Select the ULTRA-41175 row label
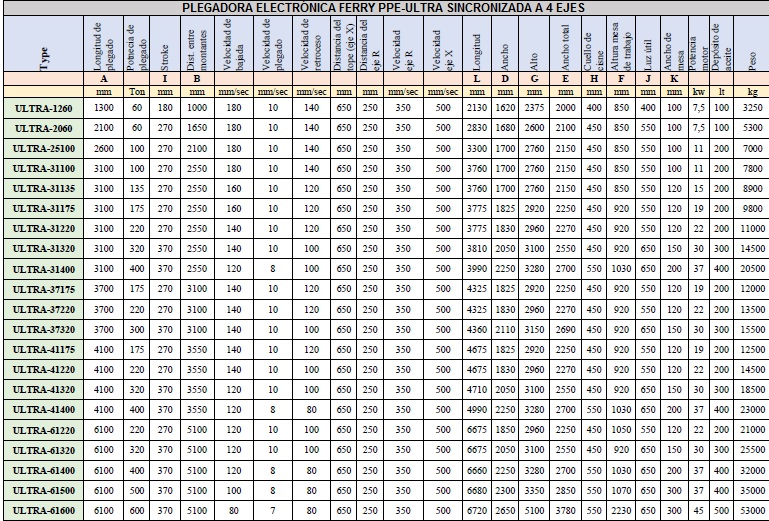Viewport: 769px width, 521px height. tap(43, 350)
